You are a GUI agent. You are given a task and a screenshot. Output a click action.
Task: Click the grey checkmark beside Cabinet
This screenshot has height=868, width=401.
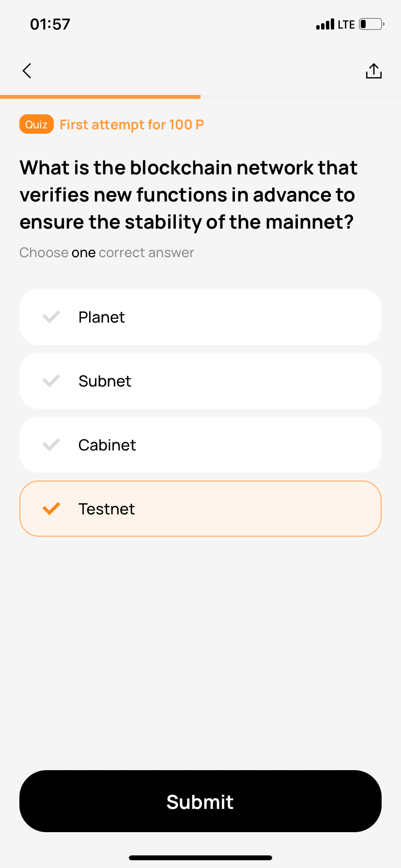pos(51,445)
